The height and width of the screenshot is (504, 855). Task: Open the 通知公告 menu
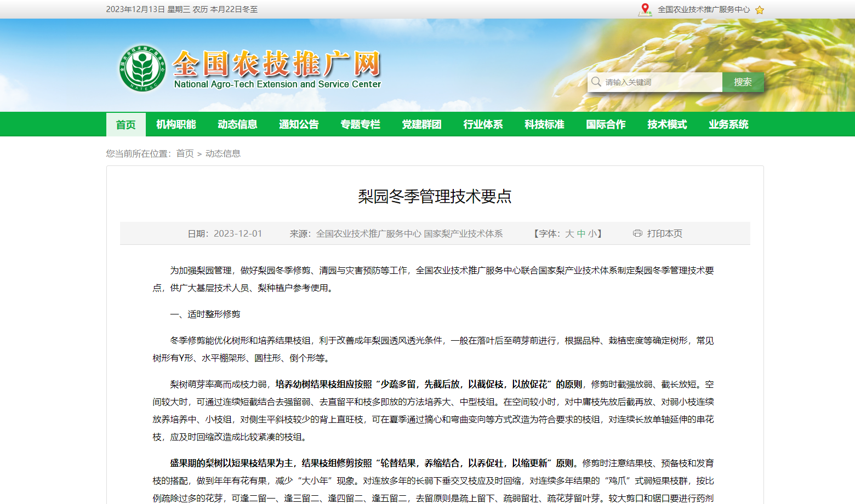[x=299, y=124]
